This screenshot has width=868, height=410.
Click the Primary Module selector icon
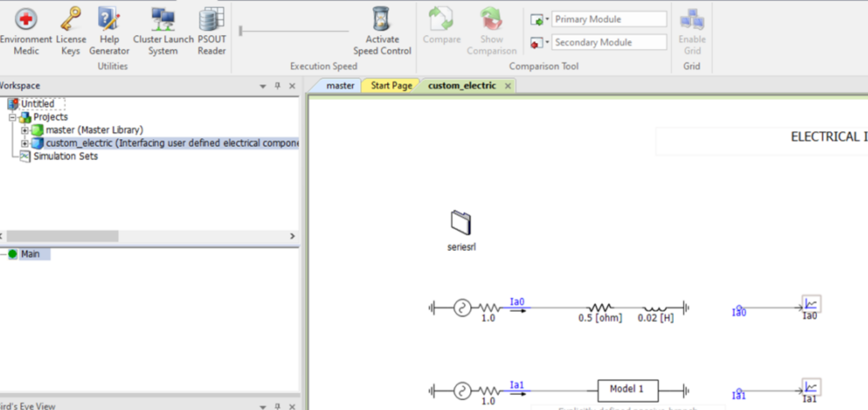pos(536,20)
